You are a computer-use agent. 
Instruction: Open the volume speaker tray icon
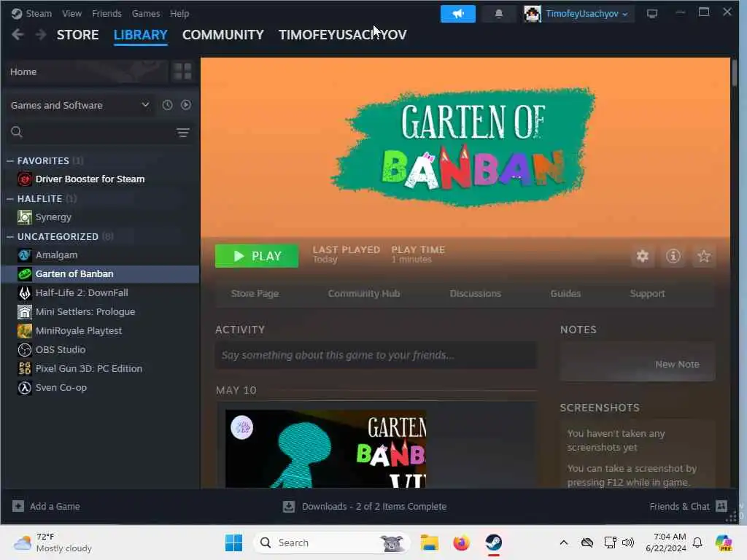pyautogui.click(x=628, y=542)
